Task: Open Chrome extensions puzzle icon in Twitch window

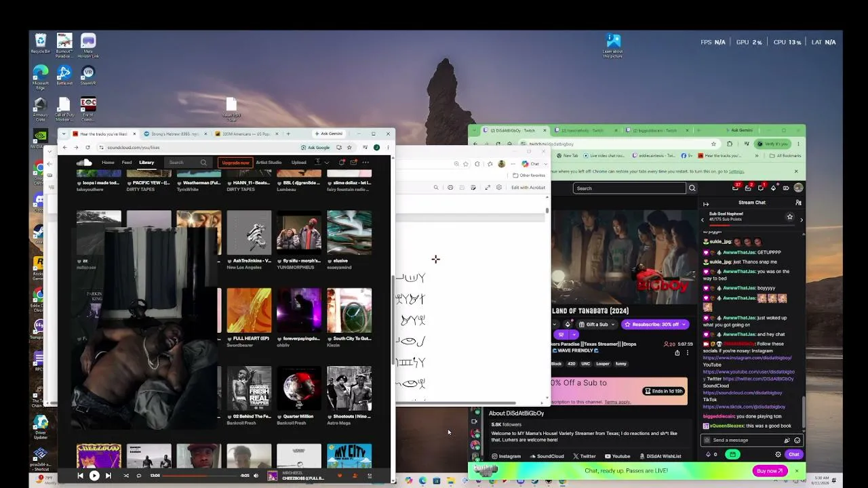Action: tap(730, 144)
